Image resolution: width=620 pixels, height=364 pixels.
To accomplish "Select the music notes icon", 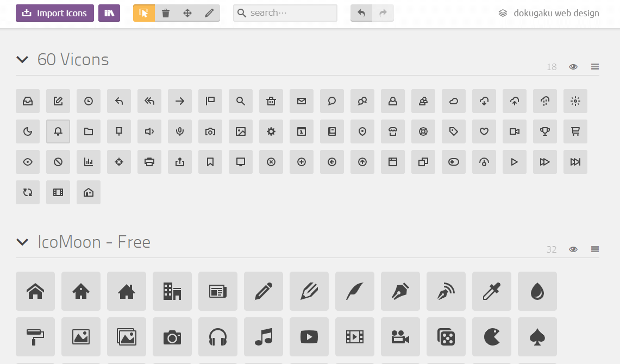I will point(264,337).
